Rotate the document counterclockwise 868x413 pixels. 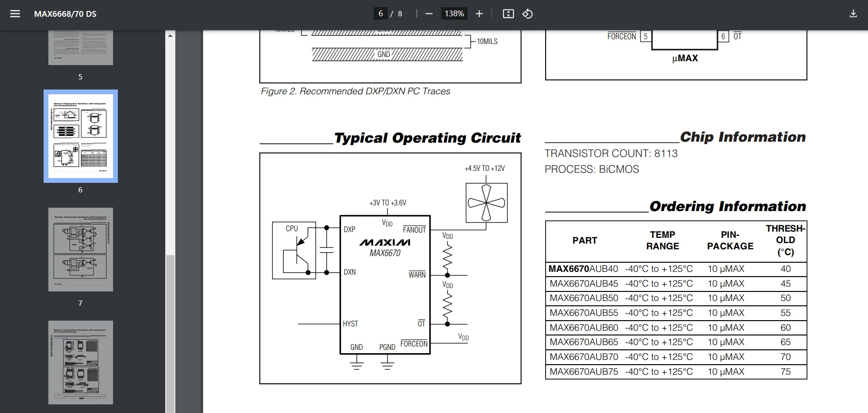pos(527,14)
